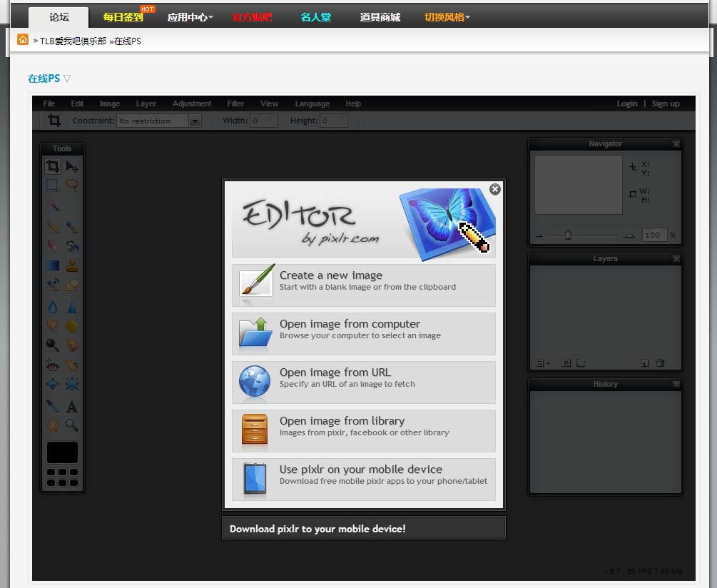Select the Move tool
The width and height of the screenshot is (717, 588).
pyautogui.click(x=72, y=166)
